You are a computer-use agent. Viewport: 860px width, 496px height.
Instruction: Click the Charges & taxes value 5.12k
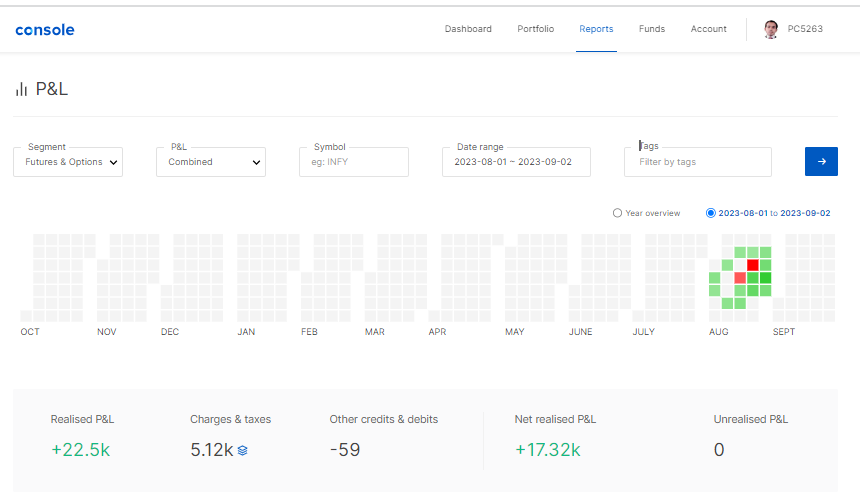pos(212,450)
